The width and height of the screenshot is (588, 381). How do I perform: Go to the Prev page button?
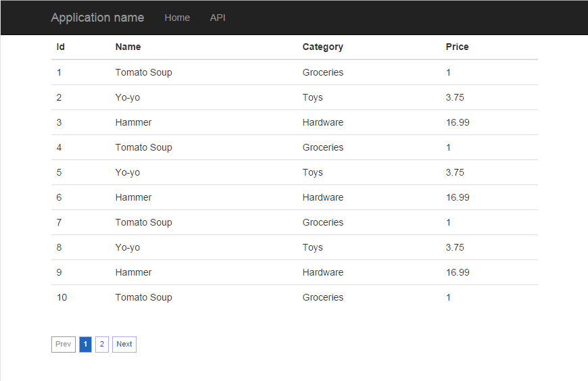[x=64, y=345]
